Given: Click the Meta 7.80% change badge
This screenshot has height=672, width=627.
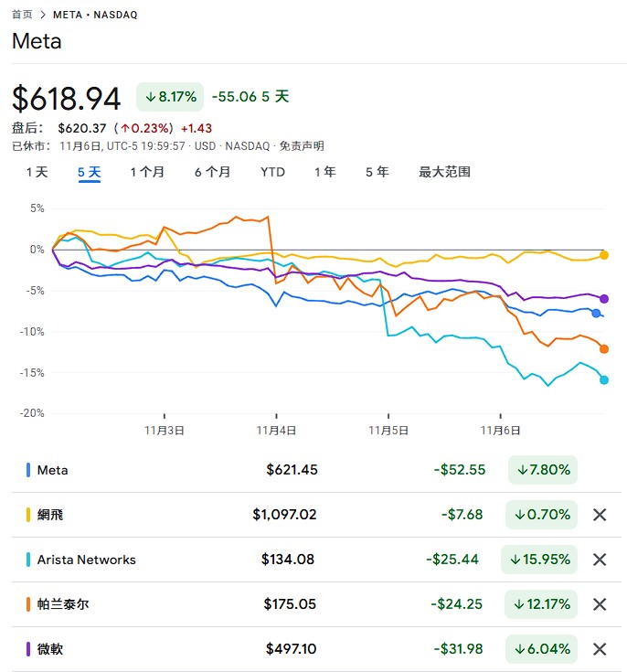Looking at the screenshot, I should tap(541, 470).
